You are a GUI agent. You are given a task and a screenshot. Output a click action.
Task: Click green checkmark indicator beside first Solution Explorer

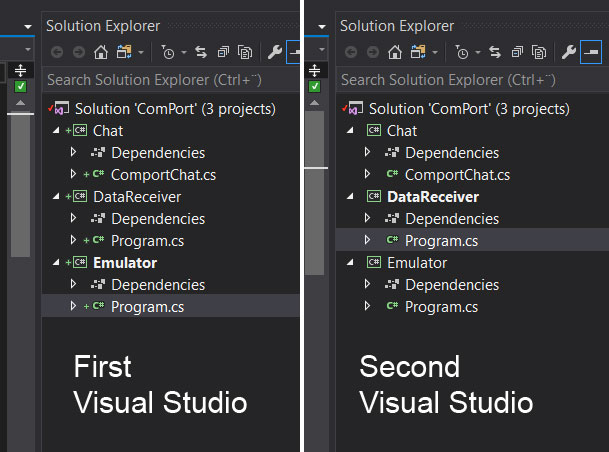[20, 86]
